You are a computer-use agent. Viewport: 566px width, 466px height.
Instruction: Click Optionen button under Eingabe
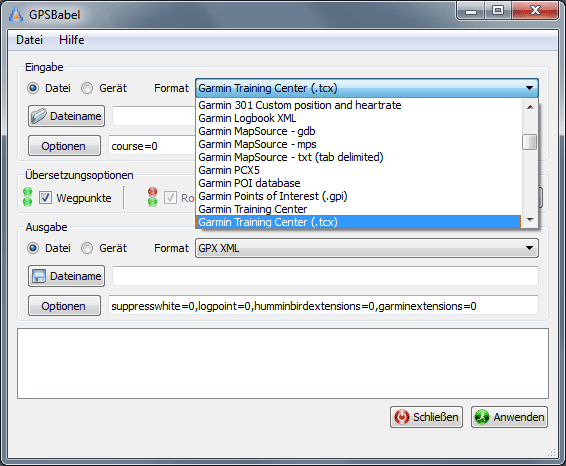pos(64,146)
